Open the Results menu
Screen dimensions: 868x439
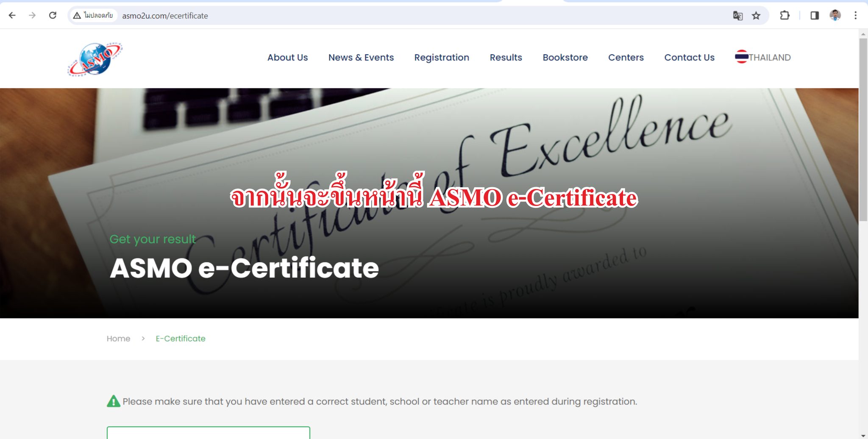click(x=506, y=58)
